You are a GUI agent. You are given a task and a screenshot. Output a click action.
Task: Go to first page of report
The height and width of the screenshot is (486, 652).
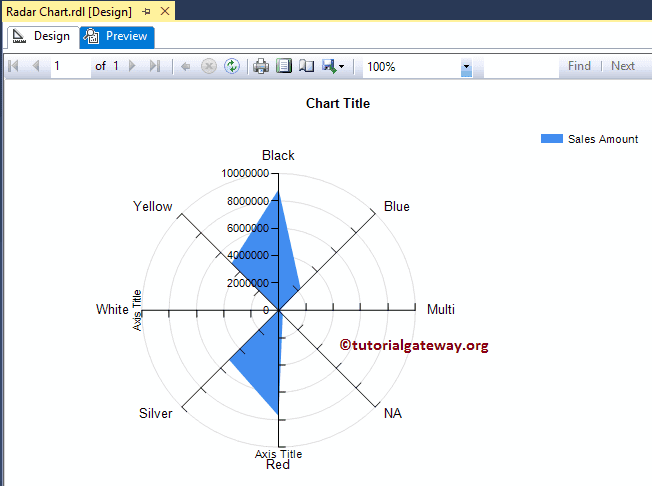13,66
